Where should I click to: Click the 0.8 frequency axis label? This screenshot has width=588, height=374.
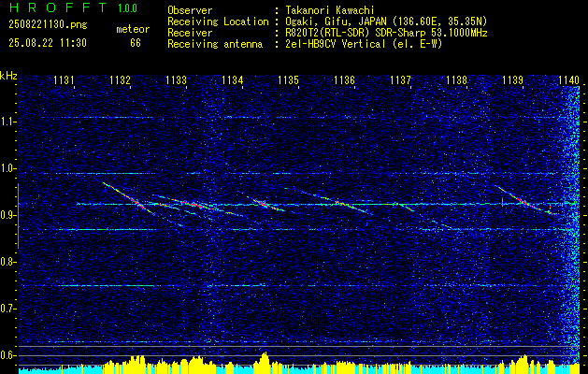click(x=7, y=262)
